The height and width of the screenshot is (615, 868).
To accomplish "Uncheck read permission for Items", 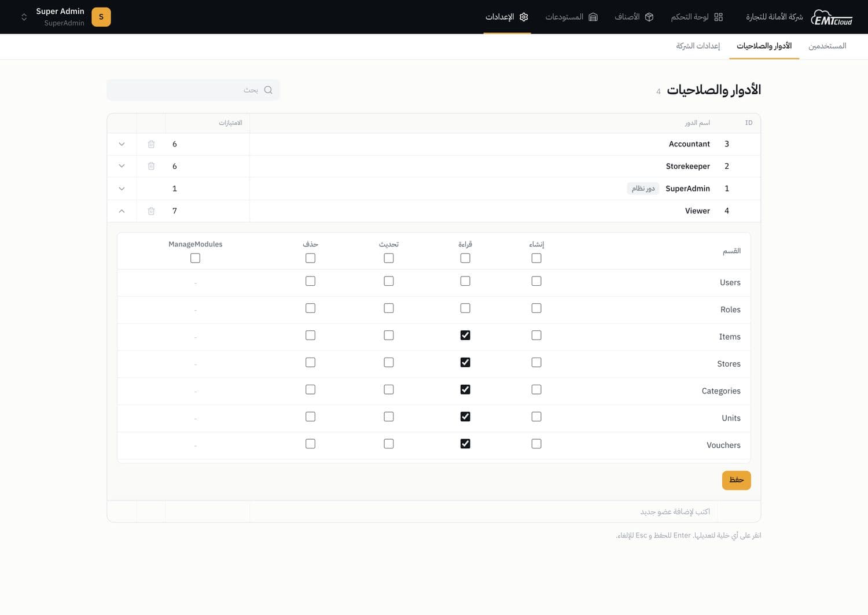I will (465, 335).
